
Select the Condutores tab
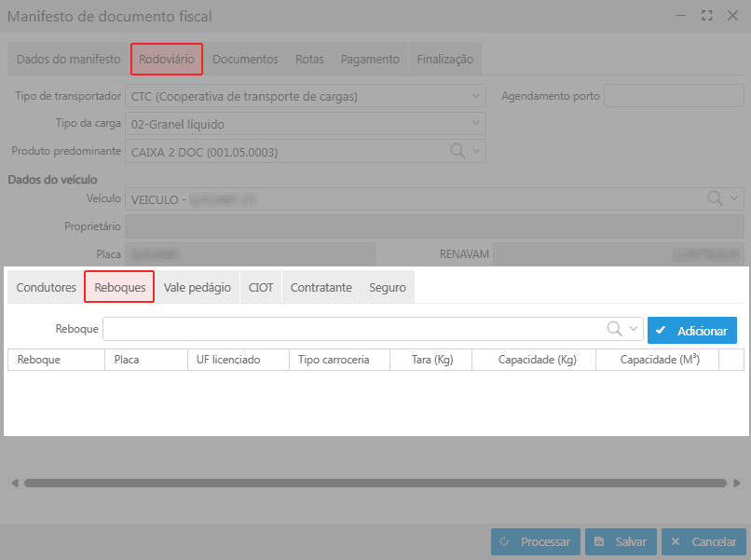click(46, 288)
